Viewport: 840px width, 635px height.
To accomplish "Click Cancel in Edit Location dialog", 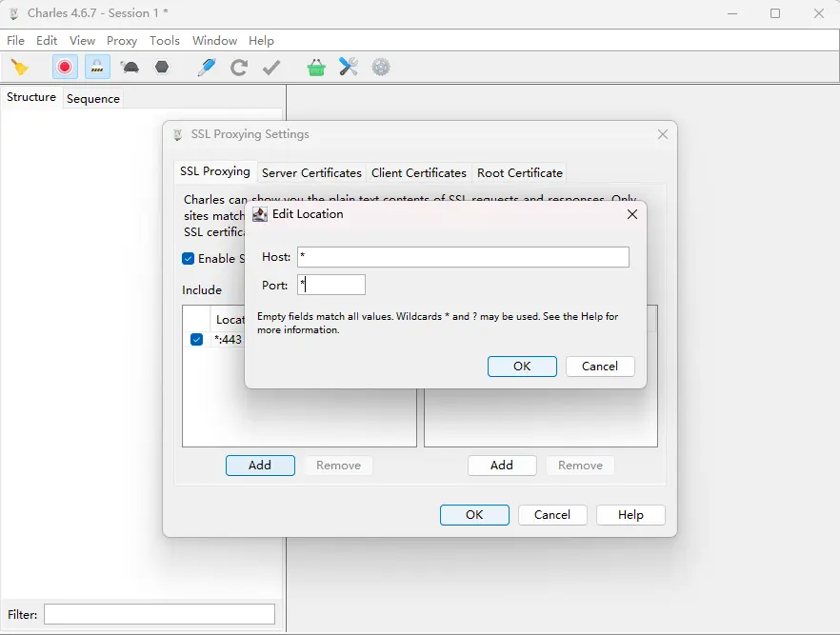I will click(600, 367).
